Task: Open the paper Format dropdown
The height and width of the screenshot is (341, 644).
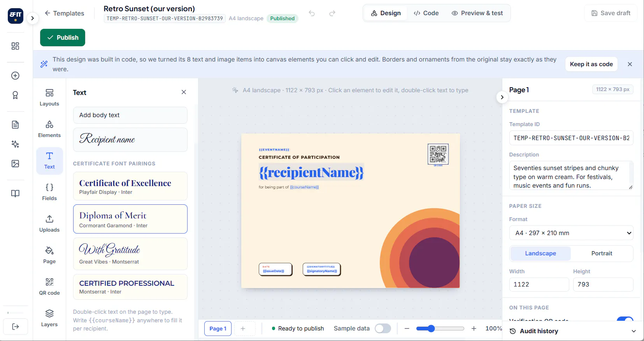Action: [x=571, y=233]
